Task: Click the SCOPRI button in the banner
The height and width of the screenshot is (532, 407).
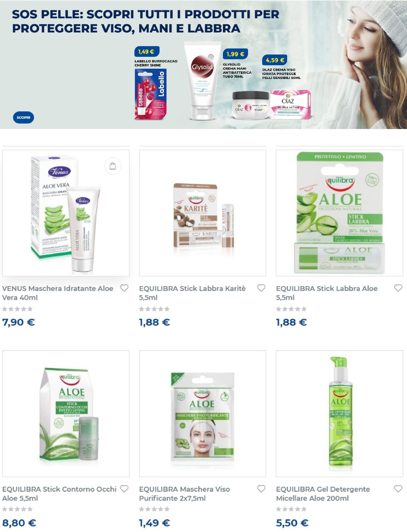Action: click(23, 117)
